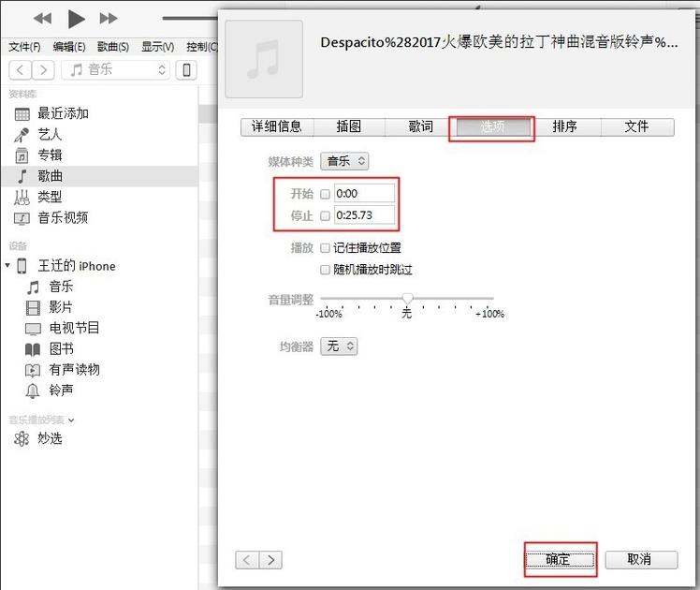This screenshot has width=700, height=590.
Task: Click the playback progress bar
Action: [190, 19]
